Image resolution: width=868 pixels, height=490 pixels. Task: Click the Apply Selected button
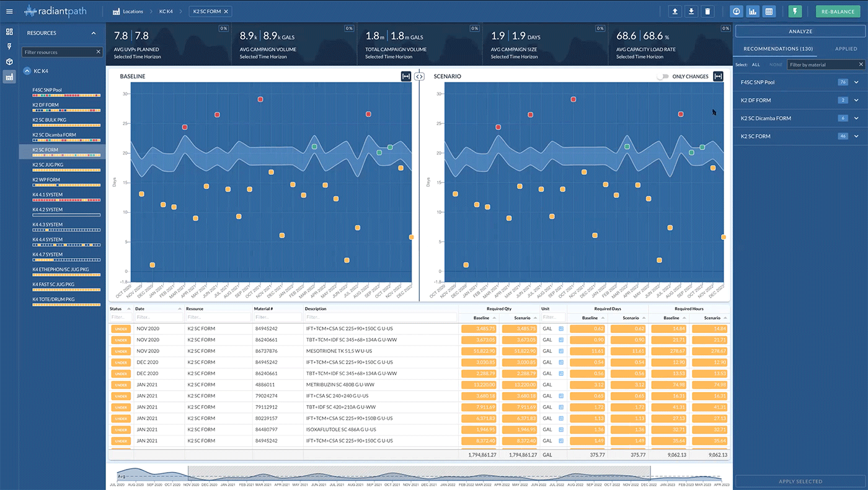(800, 481)
